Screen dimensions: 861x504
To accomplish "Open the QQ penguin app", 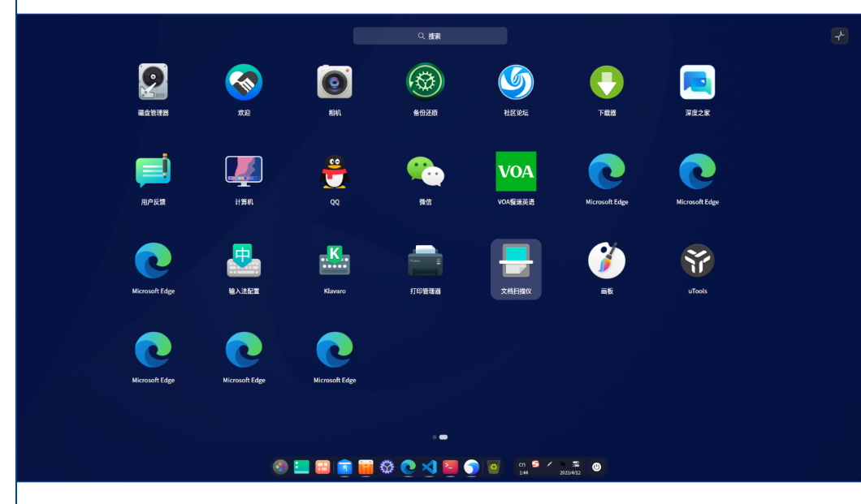I will [x=335, y=171].
